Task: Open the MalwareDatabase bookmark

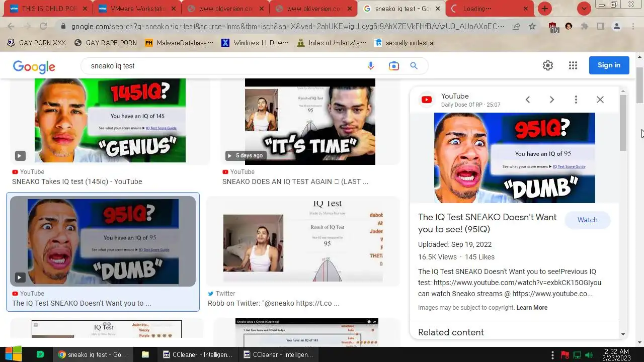Action: point(179,43)
